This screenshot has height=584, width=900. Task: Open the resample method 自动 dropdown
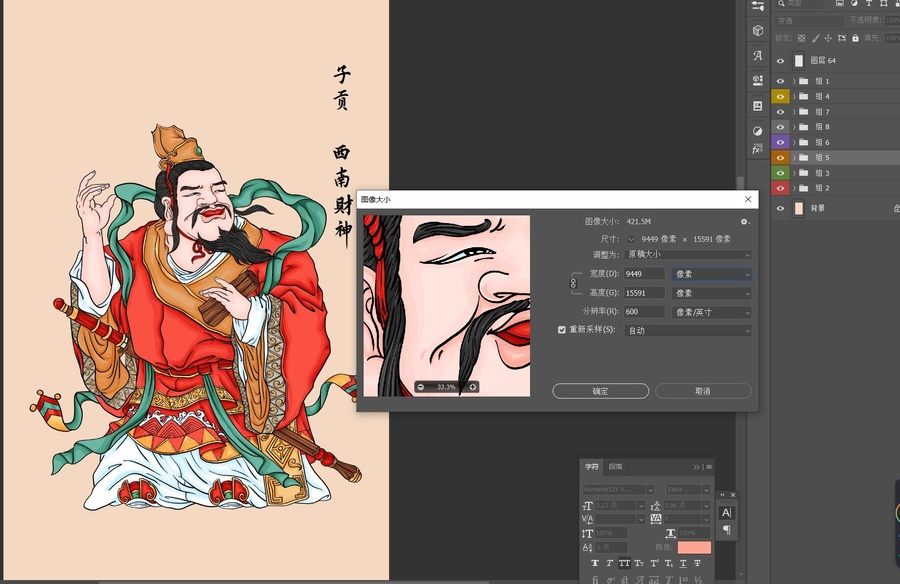[688, 331]
